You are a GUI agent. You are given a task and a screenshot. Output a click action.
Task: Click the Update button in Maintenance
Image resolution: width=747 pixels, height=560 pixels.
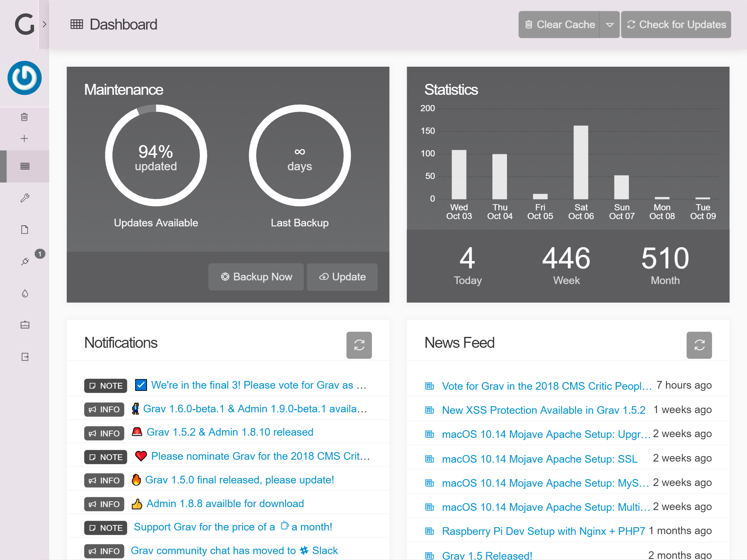click(342, 277)
